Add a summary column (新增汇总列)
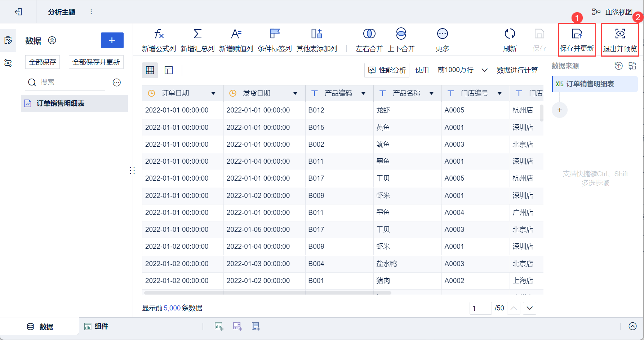The height and width of the screenshot is (340, 644). [197, 40]
